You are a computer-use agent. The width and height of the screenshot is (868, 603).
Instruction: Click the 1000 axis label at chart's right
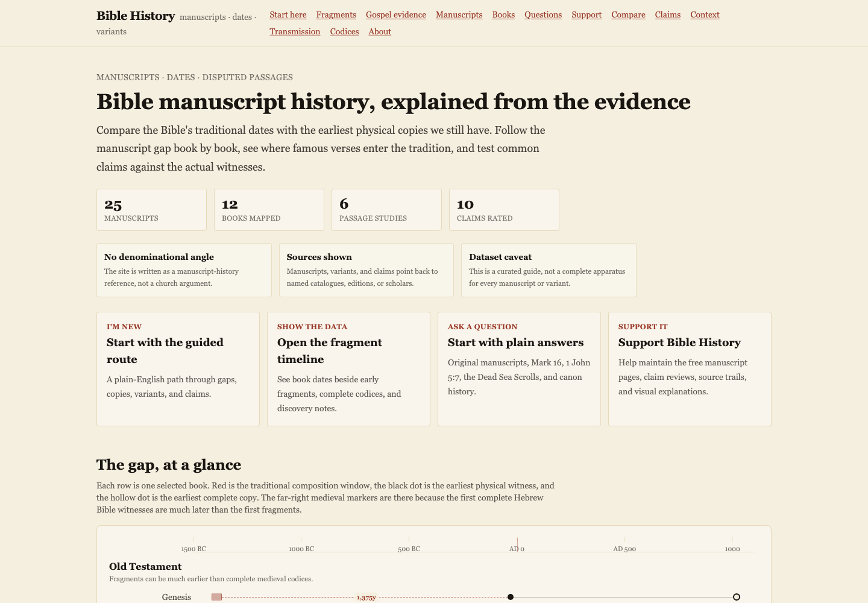tap(732, 549)
